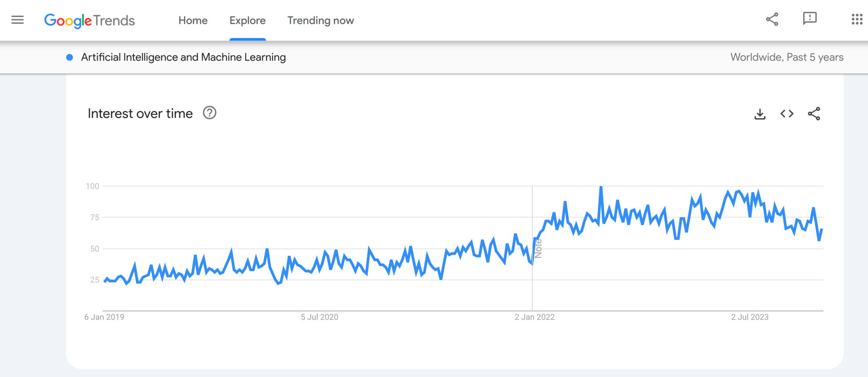Download interest over time CSV

760,114
